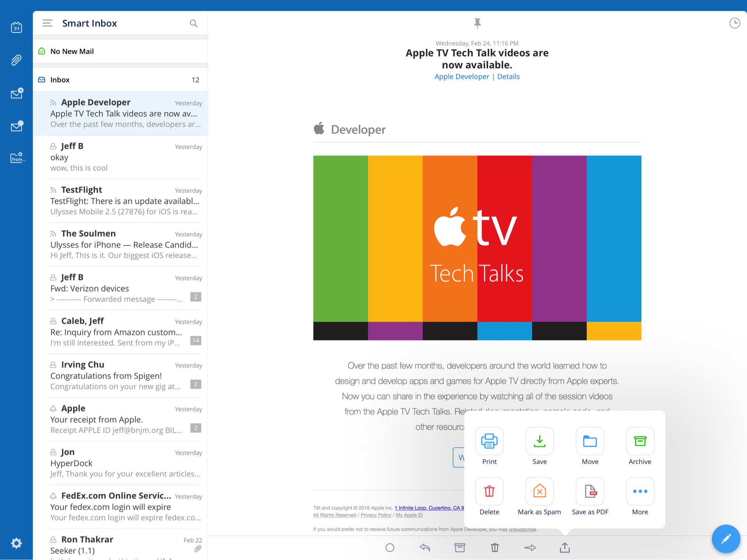Click the Smart Inbox calendar icon
This screenshot has width=747, height=560.
pos(16,27)
